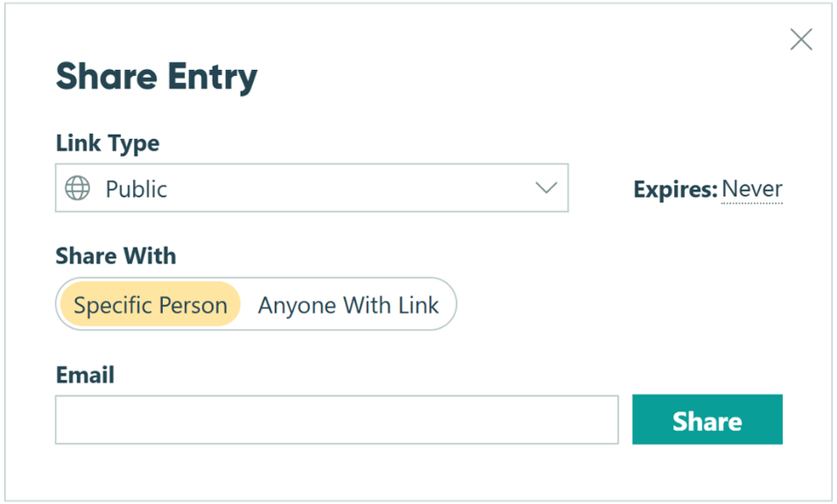Switch sharing to Anyone With Link
837x504 pixels.
pyautogui.click(x=348, y=304)
